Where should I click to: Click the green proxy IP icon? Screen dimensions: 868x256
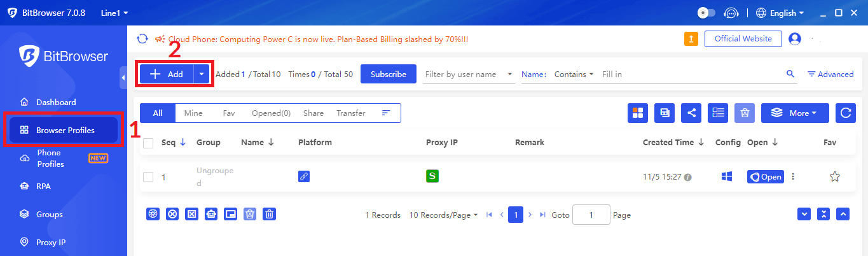[432, 176]
